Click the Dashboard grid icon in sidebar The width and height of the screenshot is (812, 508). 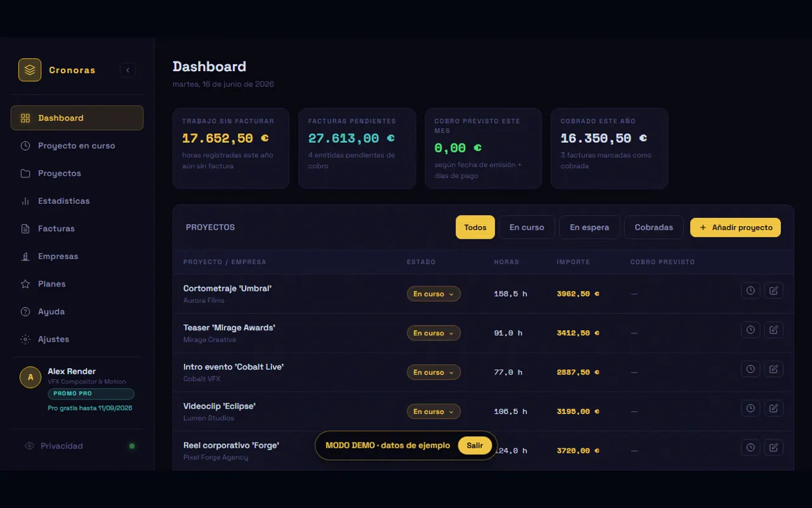25,118
